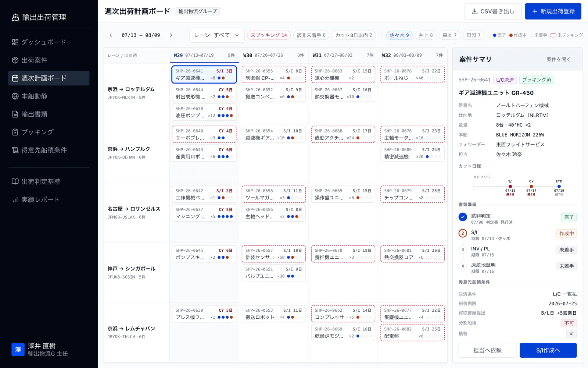The width and height of the screenshot is (588, 368).
Task: Select W30 07/20–07/26 week column tab
Action: pos(273,56)
